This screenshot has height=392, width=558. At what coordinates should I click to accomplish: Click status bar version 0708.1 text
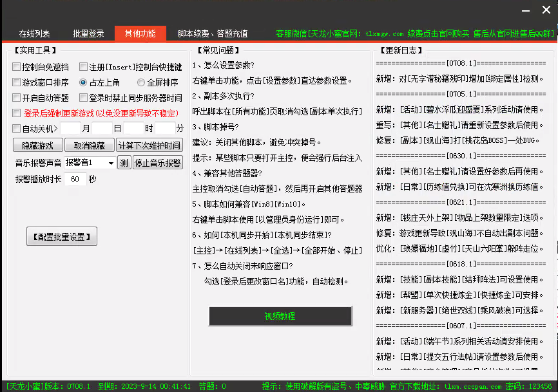pyautogui.click(x=48, y=386)
